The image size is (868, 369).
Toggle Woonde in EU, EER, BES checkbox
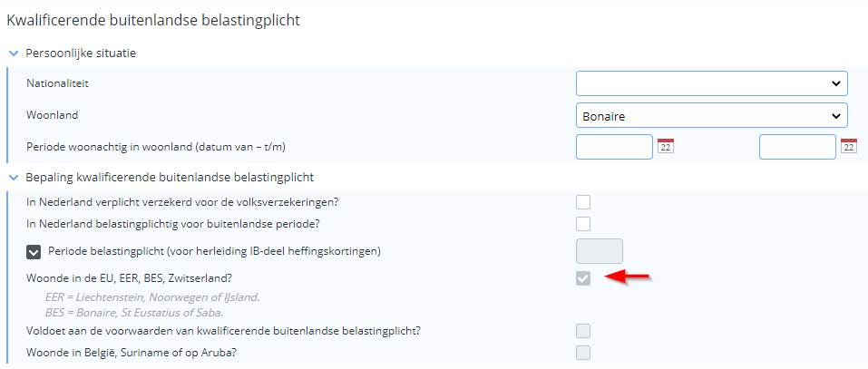pos(583,278)
